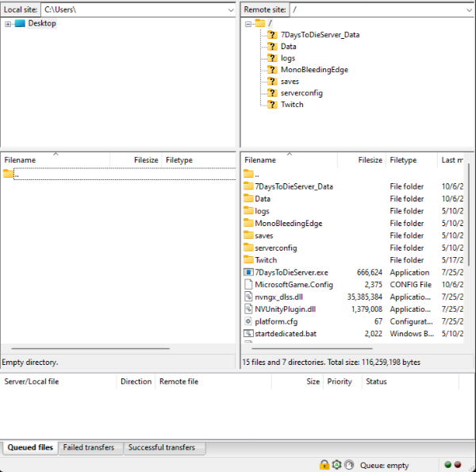Viewport: 476px width, 472px height.
Task: Expand the Desktop node in local tree
Action: [8, 24]
